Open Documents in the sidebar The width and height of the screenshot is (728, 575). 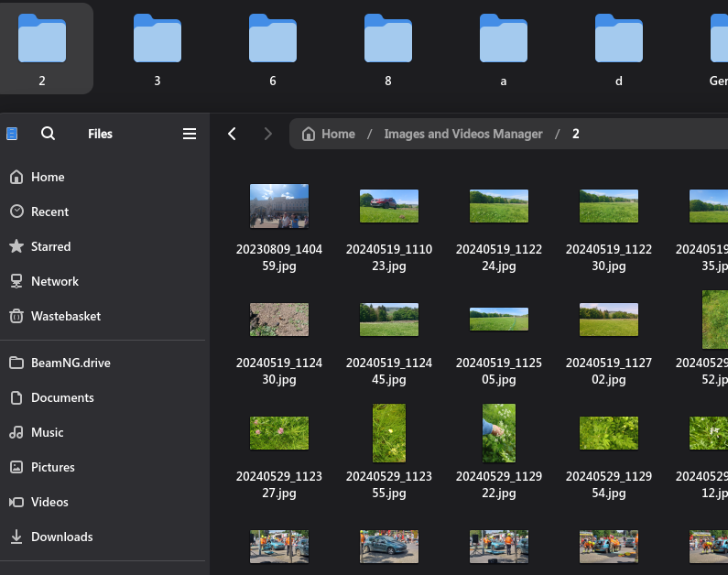coord(103,397)
